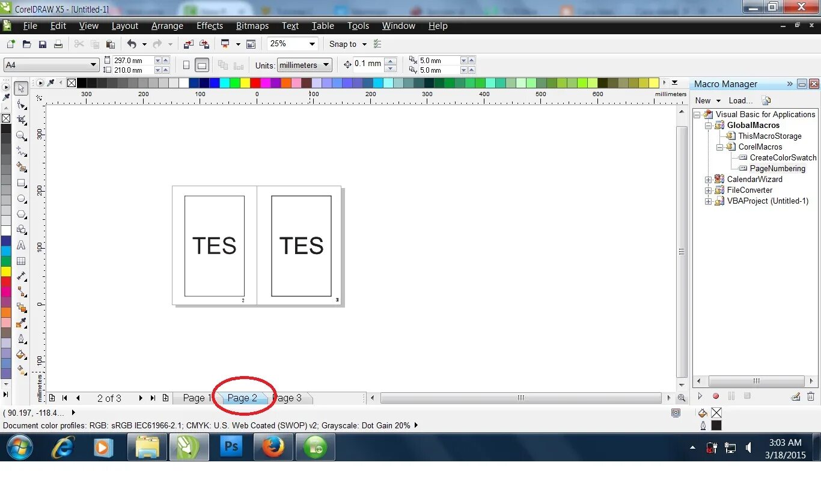Select the Interactive Fill tool
Screen dimensions: 821x504
coord(21,370)
